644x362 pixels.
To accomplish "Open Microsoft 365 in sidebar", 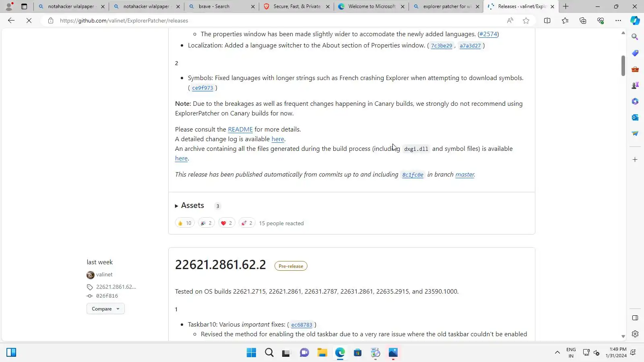I will tap(635, 101).
